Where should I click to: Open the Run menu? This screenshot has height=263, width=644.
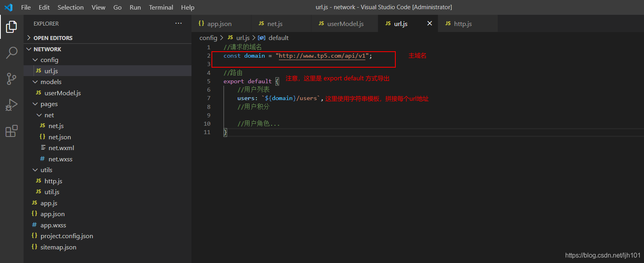(135, 7)
